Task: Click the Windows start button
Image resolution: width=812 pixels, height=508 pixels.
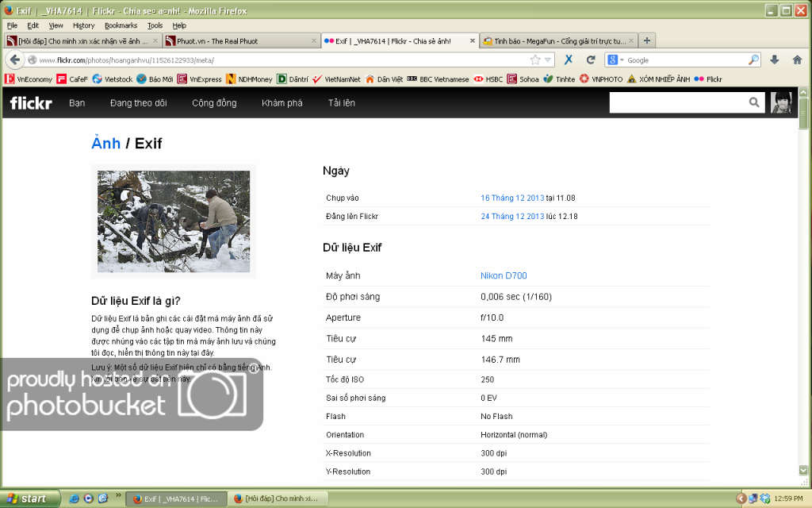Action: click(x=30, y=498)
